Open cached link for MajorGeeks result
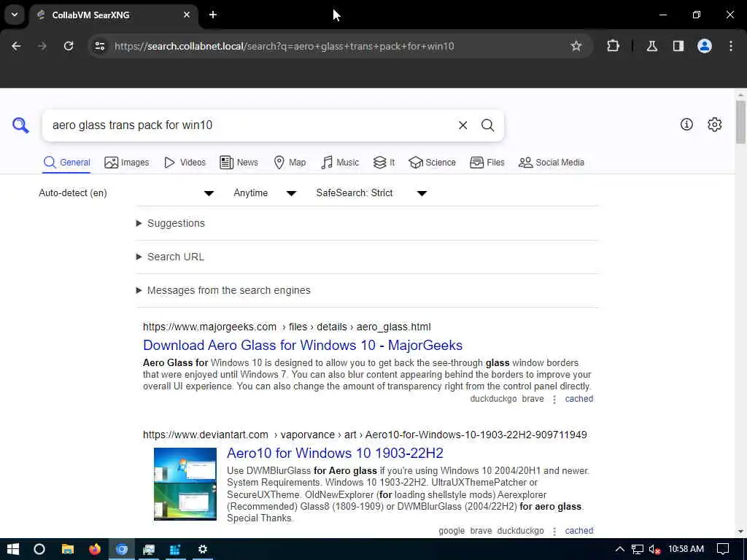 pyautogui.click(x=578, y=399)
